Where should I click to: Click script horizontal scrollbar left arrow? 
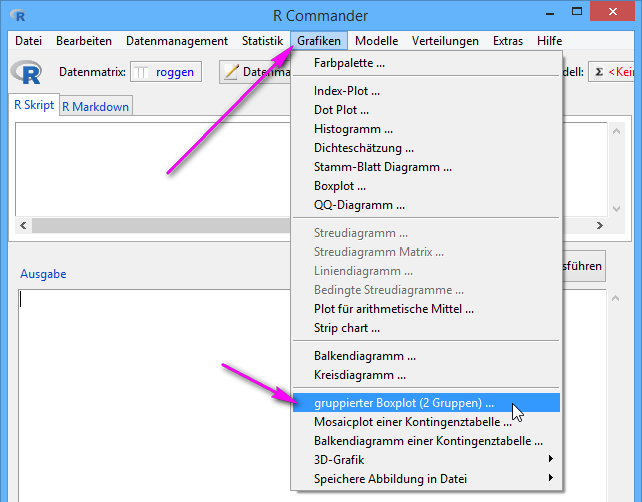tap(23, 226)
